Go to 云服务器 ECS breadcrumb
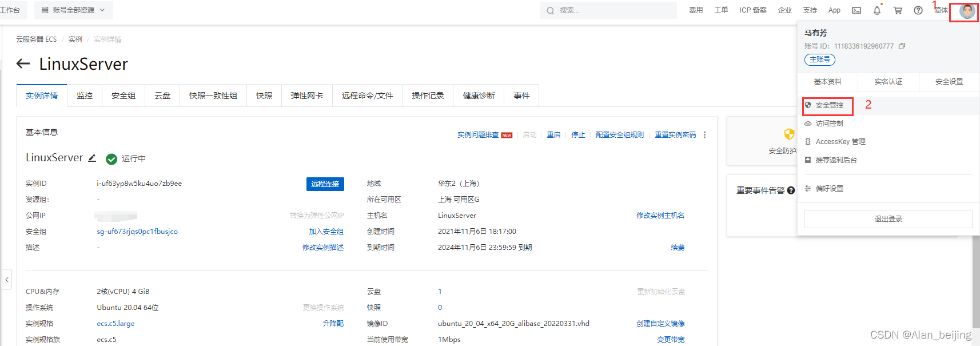980x346 pixels. pos(37,39)
